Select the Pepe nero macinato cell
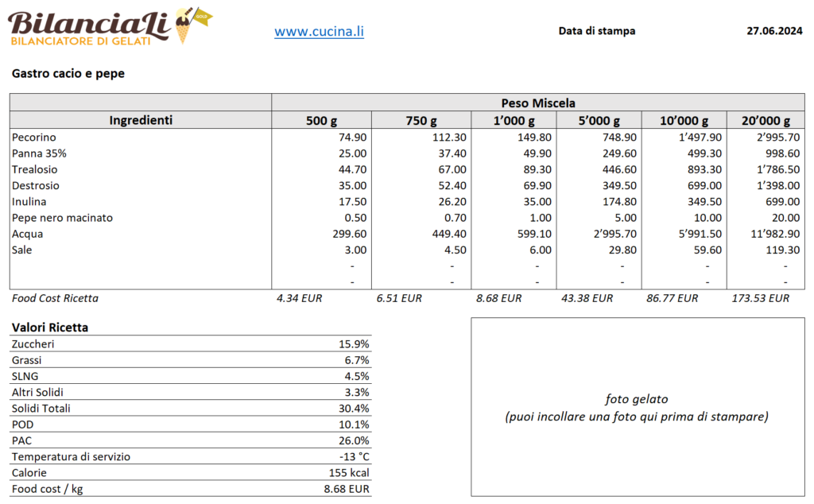Image resolution: width=814 pixels, height=504 pixels. 62,218
